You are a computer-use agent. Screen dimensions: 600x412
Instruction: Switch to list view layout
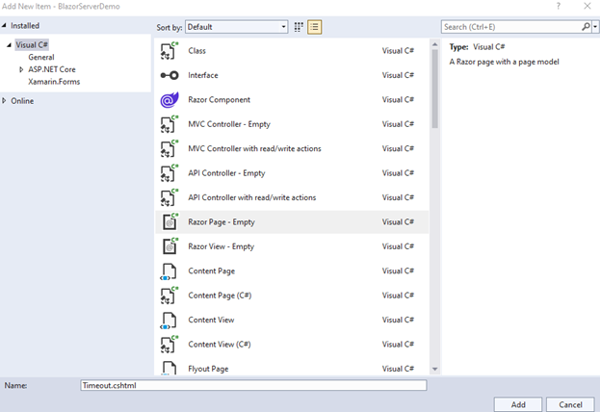tap(315, 26)
